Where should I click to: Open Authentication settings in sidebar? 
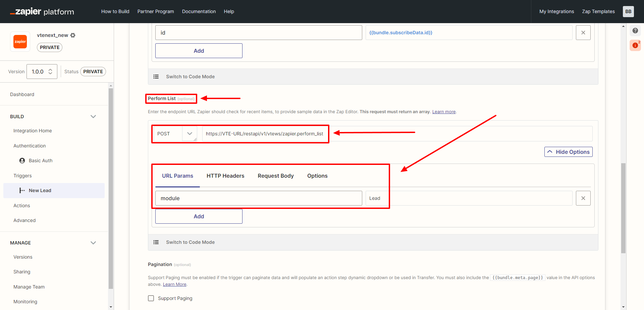pyautogui.click(x=30, y=146)
